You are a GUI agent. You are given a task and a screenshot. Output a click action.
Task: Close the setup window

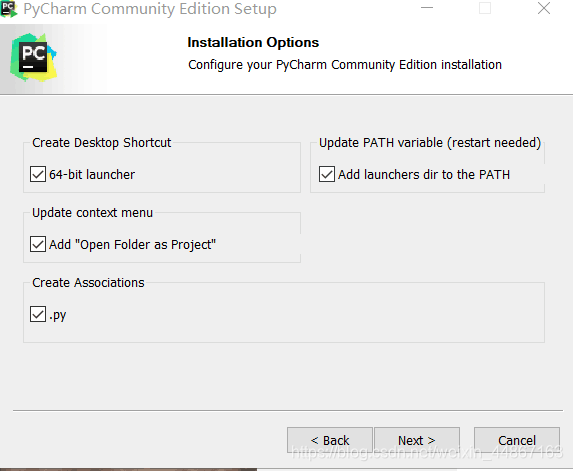coord(544,8)
